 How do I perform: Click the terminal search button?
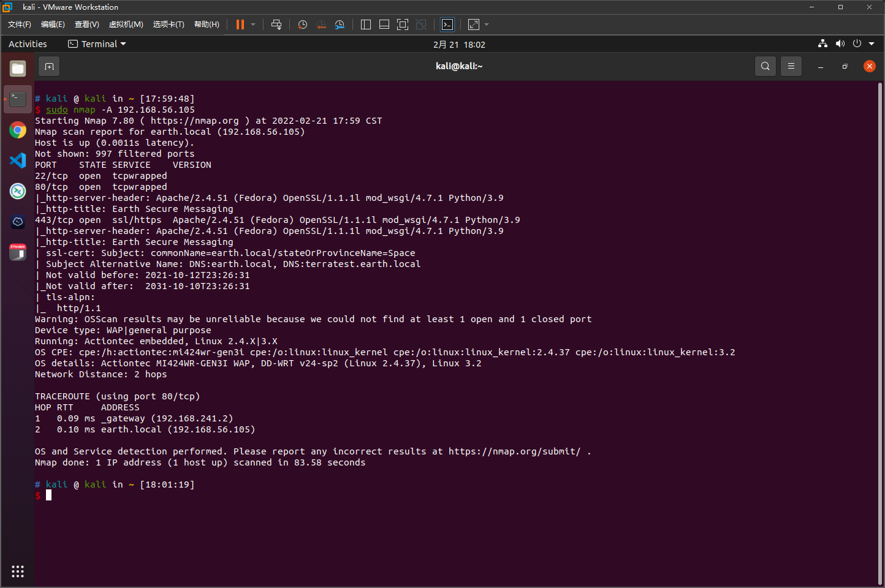[x=765, y=66]
